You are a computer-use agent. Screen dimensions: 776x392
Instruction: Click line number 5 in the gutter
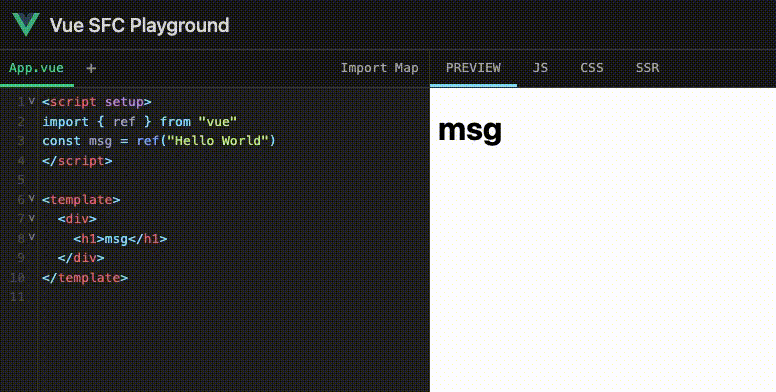tap(20, 180)
